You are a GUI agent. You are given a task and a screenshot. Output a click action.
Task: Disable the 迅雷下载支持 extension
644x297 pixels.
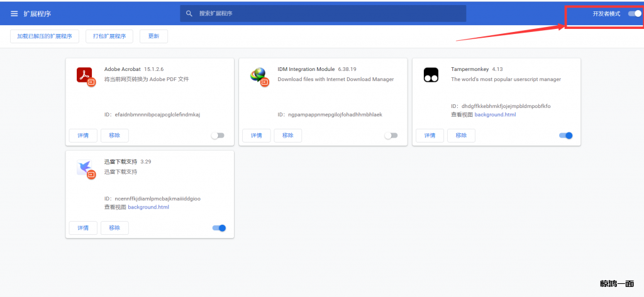click(x=219, y=228)
